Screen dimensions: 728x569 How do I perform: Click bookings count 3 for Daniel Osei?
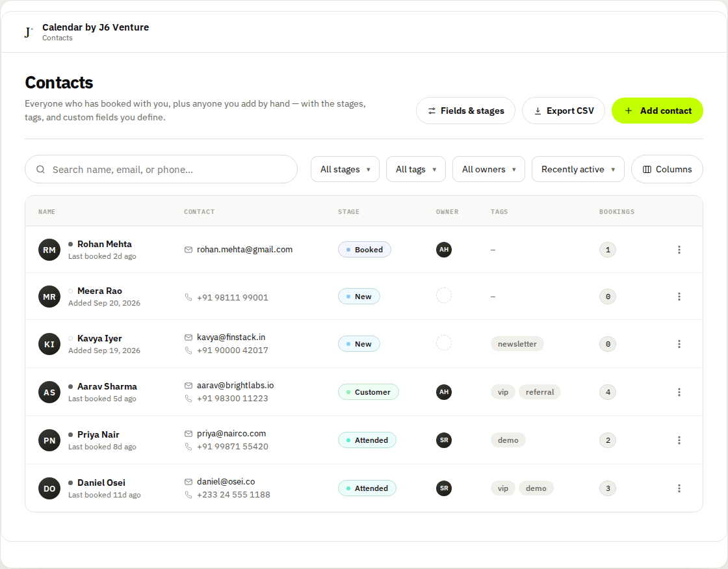(x=608, y=488)
